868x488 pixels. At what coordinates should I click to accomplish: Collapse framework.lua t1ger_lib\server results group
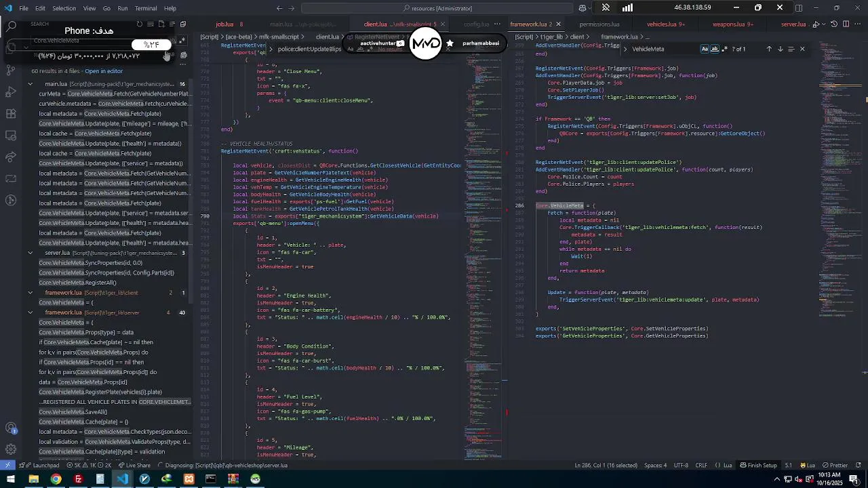(x=30, y=312)
